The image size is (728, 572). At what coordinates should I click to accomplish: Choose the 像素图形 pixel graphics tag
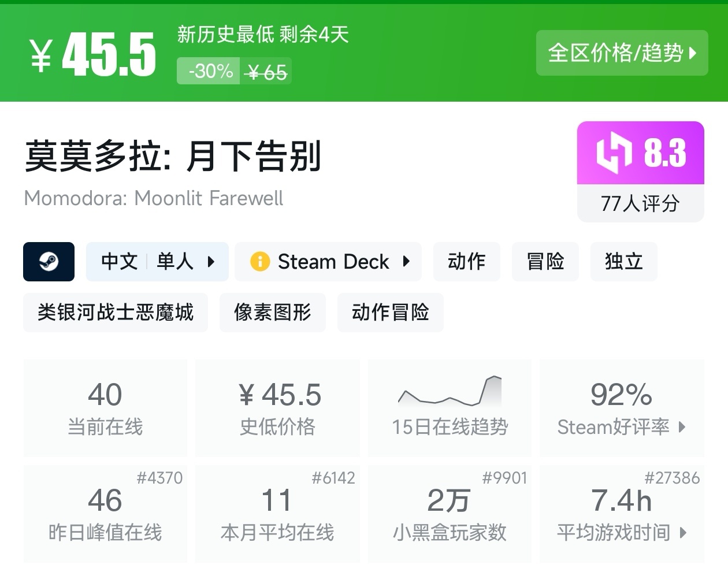[x=272, y=313]
